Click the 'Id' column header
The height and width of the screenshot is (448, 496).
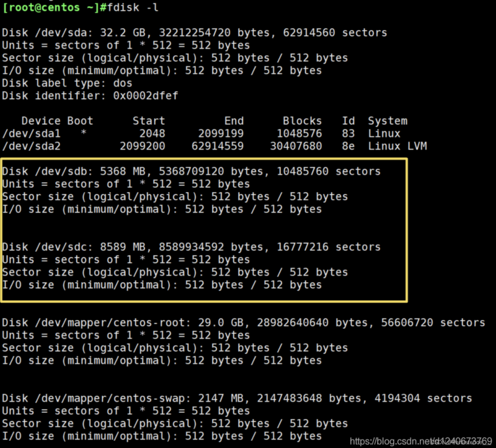tap(348, 121)
